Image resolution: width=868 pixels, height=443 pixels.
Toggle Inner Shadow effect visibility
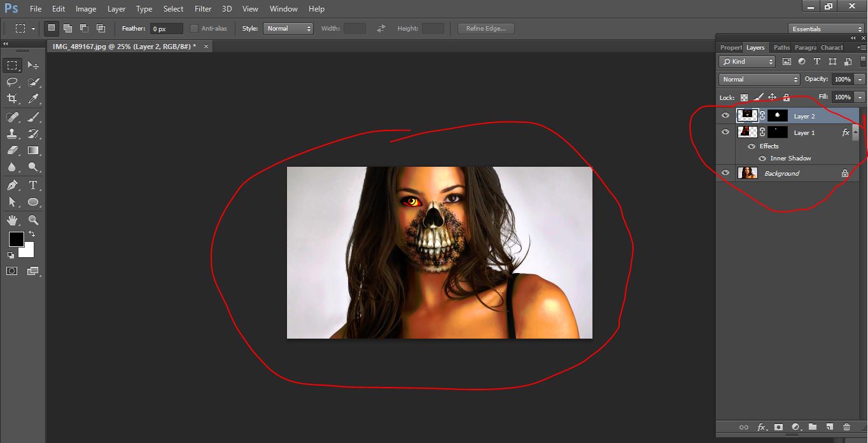[x=762, y=158]
